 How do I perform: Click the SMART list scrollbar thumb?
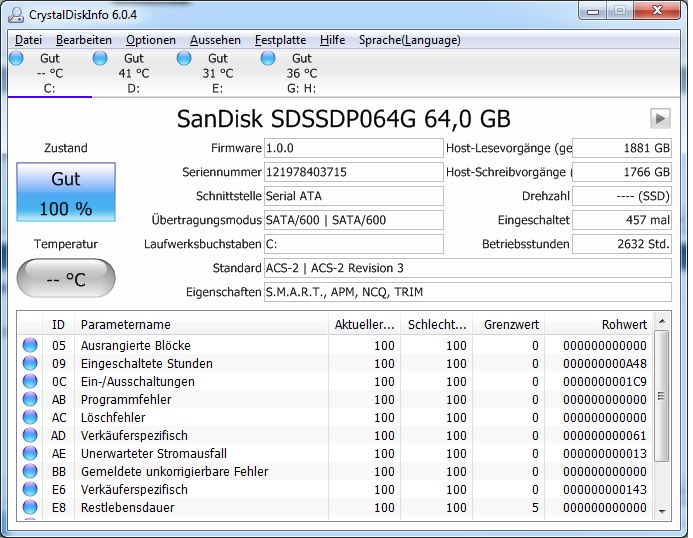[662, 396]
